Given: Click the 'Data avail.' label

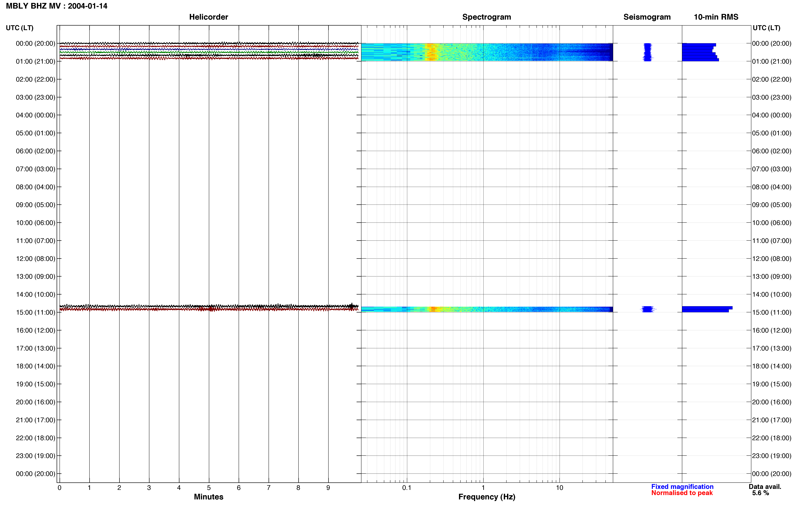Looking at the screenshot, I should point(765,486).
